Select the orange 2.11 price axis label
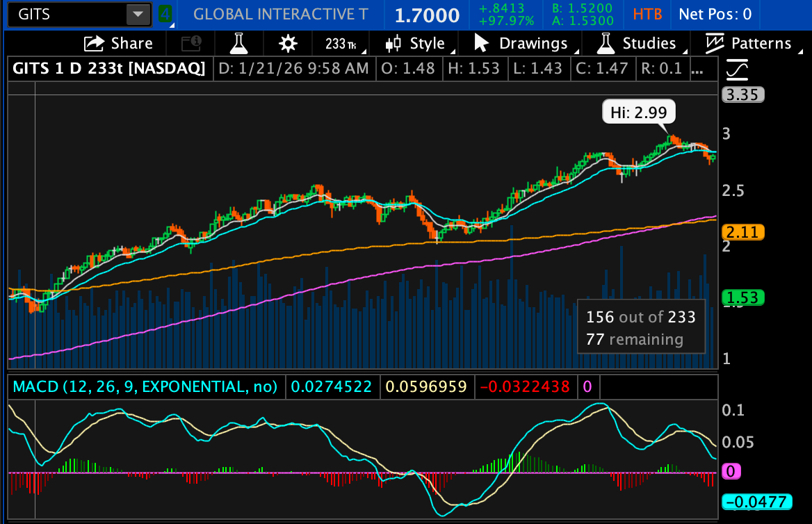 click(743, 231)
